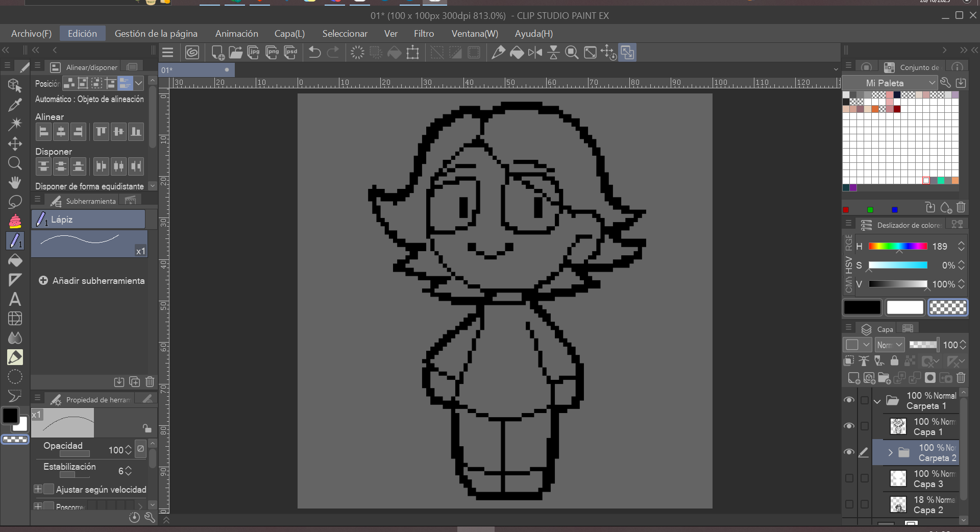Open the Filtro menu
Viewport: 980px width, 532px height.
[423, 34]
